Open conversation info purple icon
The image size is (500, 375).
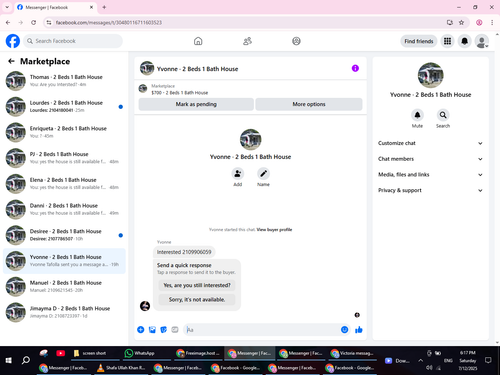pos(355,68)
